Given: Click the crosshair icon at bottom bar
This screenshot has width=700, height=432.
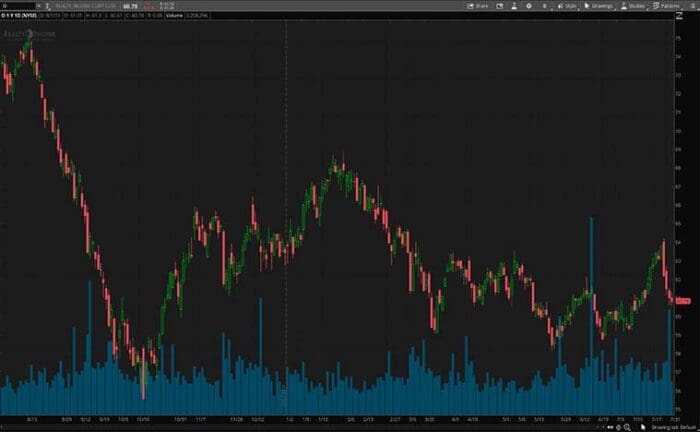Looking at the screenshot, I should (618, 428).
